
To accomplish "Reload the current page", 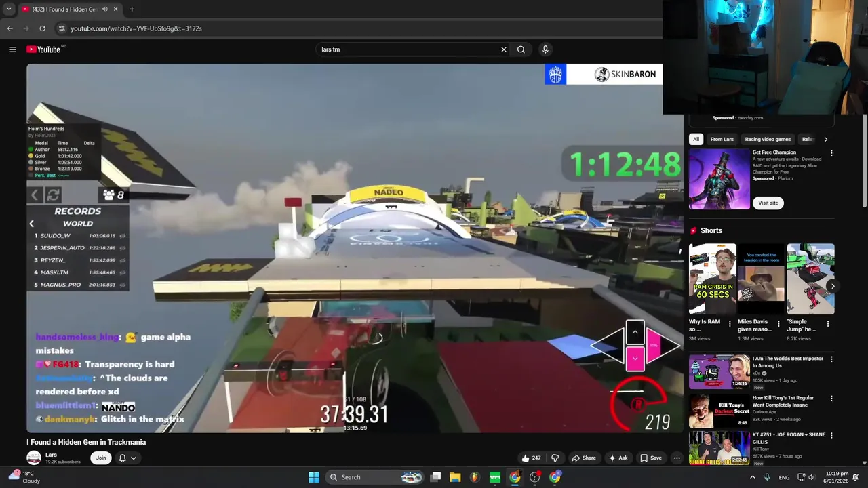I will (42, 28).
